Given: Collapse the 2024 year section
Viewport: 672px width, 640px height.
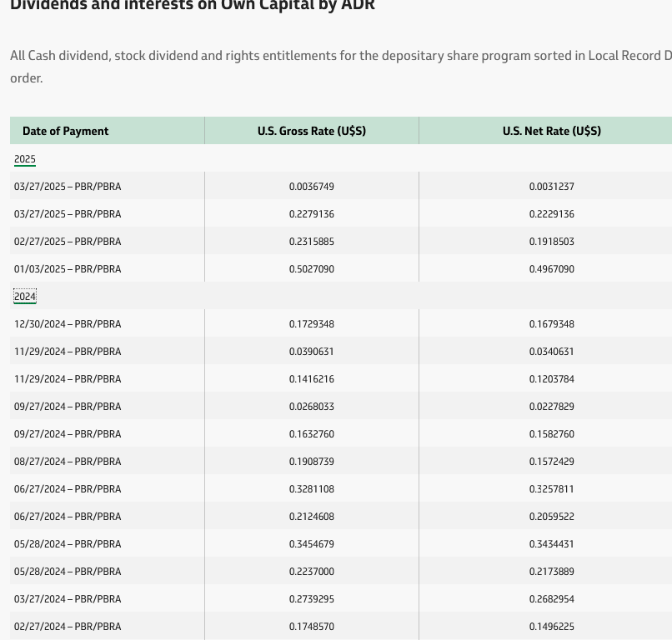Looking at the screenshot, I should (25, 297).
